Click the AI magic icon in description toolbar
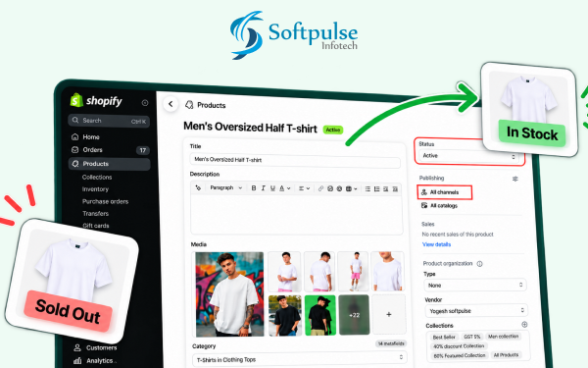Viewport: 588px width, 368px height. coord(198,187)
